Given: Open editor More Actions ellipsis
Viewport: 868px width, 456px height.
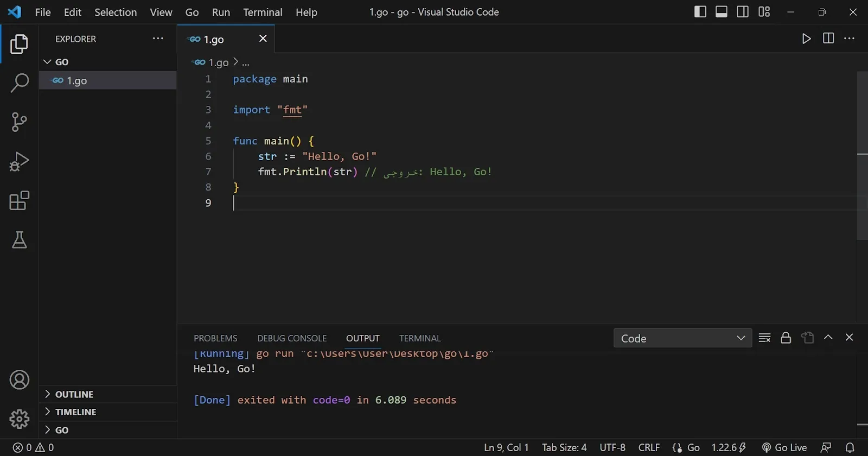Looking at the screenshot, I should click(x=850, y=38).
